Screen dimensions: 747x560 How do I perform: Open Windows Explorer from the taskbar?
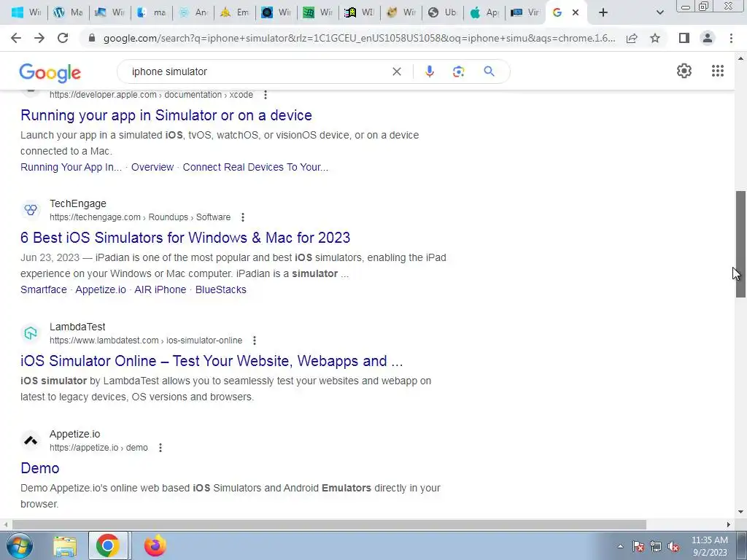pyautogui.click(x=65, y=545)
